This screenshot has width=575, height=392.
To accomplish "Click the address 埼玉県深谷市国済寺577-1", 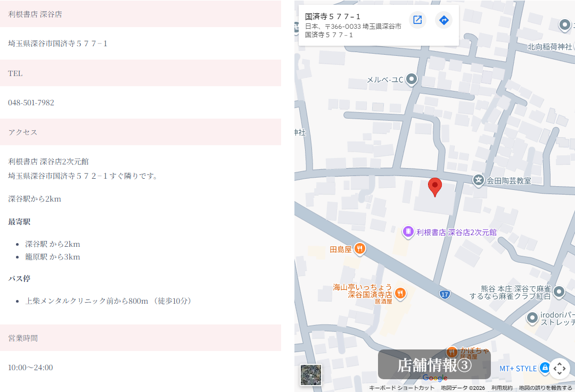I will [x=57, y=44].
